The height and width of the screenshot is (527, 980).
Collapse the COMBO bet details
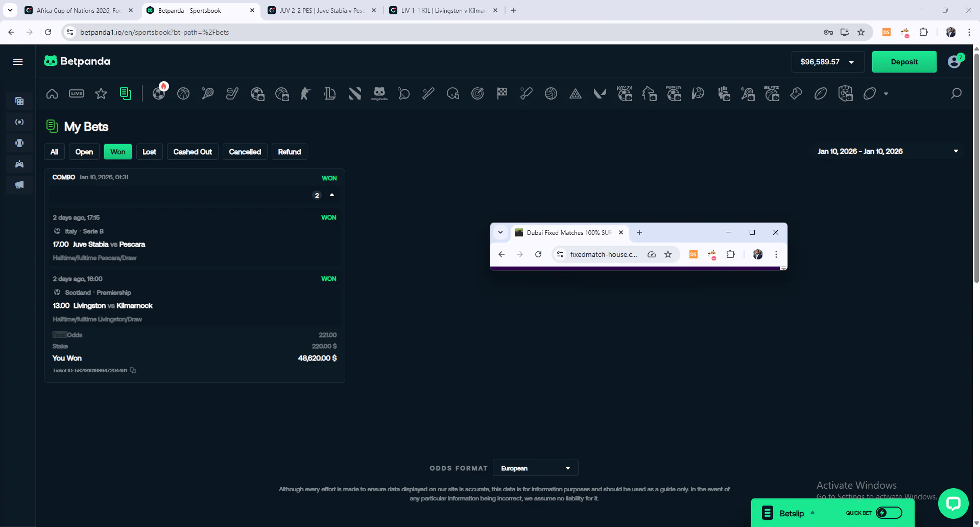(x=331, y=195)
